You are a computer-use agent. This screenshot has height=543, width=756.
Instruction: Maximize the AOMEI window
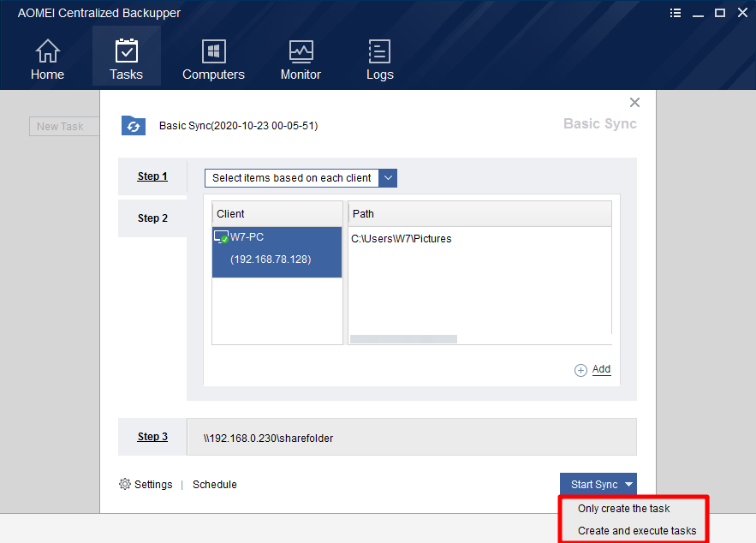720,13
